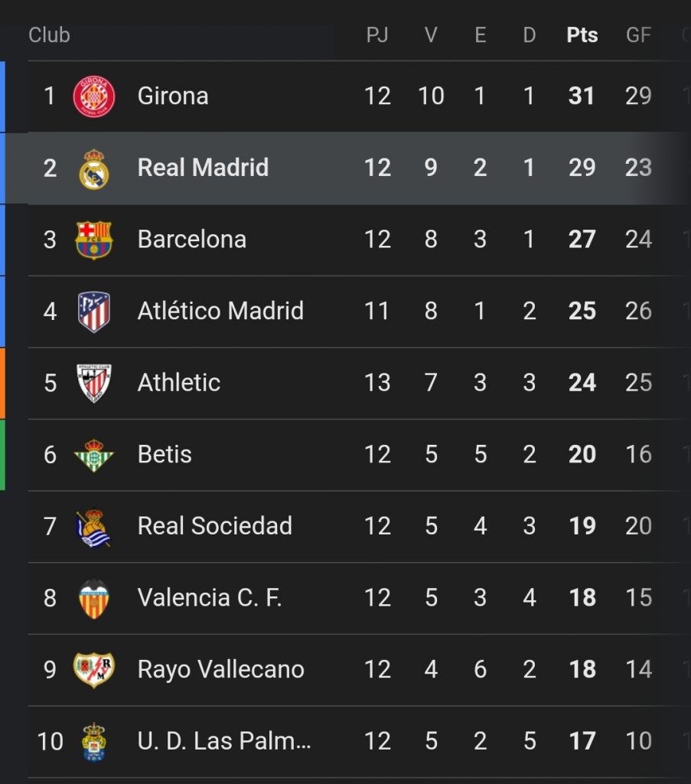The height and width of the screenshot is (784, 691).
Task: Click the Barcelona club crest
Action: coord(94,240)
